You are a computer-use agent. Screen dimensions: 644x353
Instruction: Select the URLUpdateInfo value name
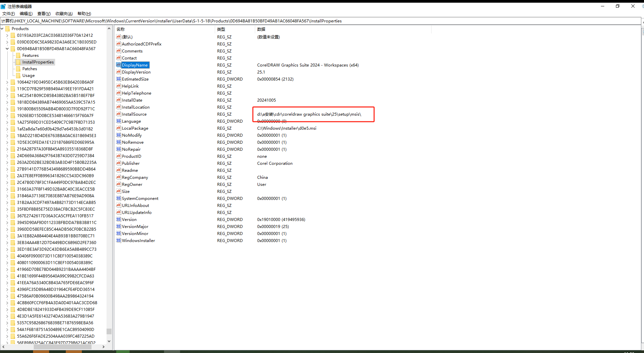click(137, 212)
